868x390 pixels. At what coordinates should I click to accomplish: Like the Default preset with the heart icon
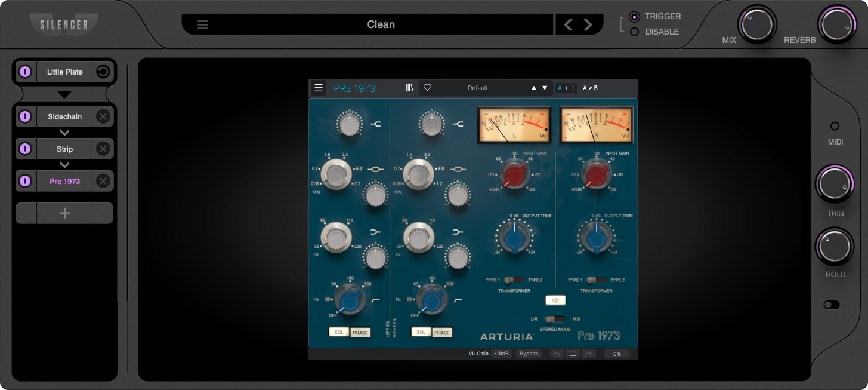pos(428,88)
